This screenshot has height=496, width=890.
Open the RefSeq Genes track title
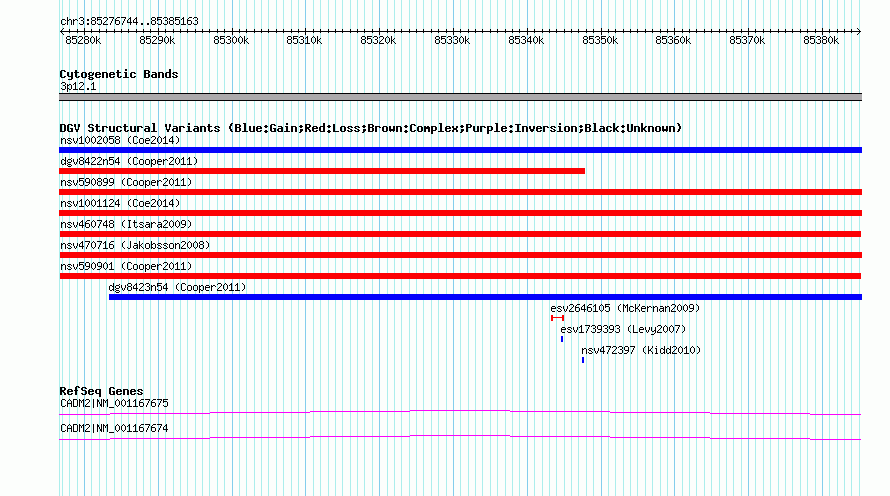click(101, 391)
